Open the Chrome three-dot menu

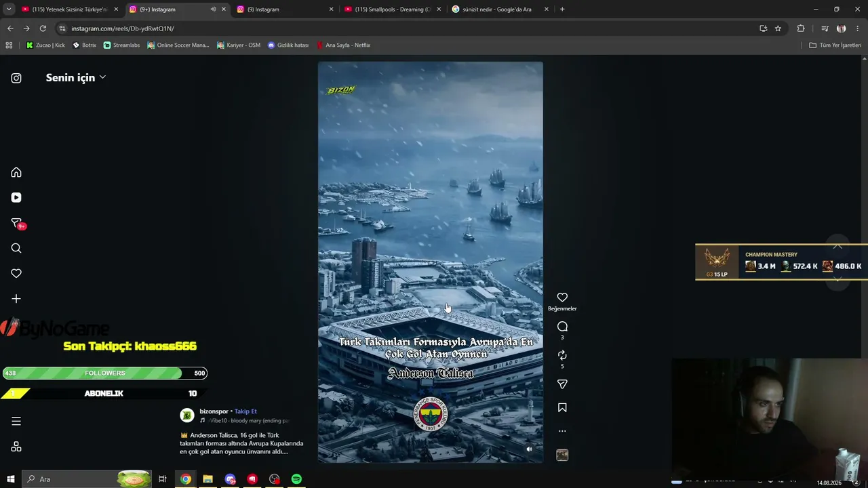(858, 28)
